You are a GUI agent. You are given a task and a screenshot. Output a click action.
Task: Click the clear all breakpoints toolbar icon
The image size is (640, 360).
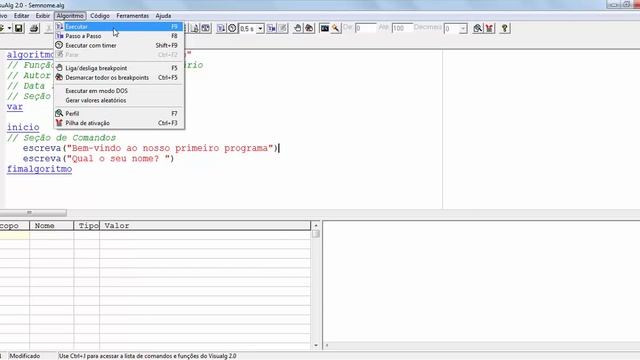tap(309, 28)
